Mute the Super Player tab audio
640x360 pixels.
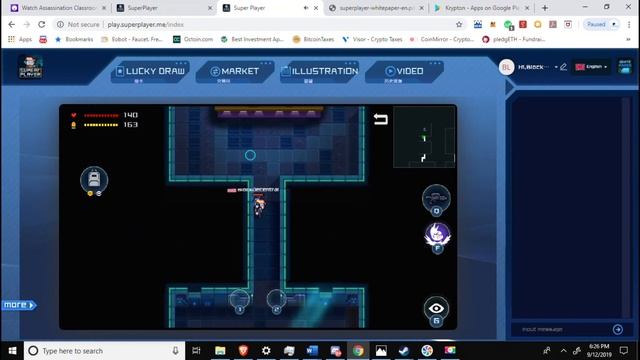[x=306, y=8]
